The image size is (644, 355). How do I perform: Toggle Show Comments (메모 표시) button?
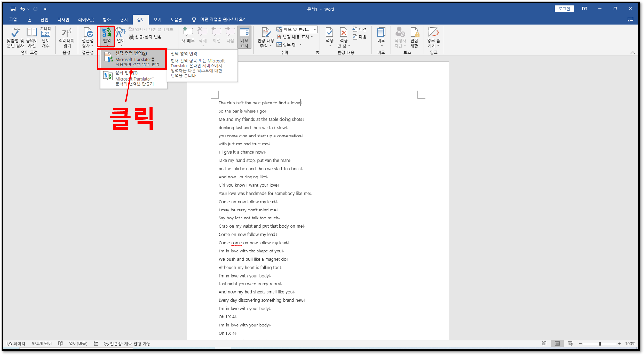(x=244, y=37)
